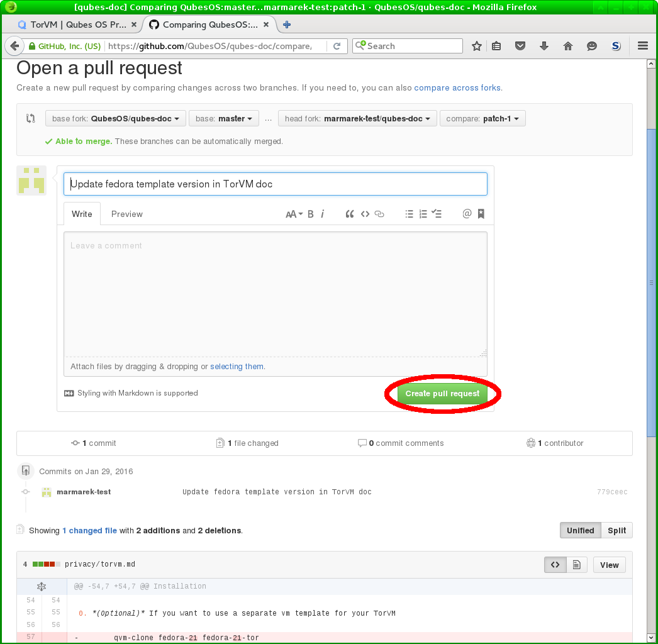Image resolution: width=658 pixels, height=644 pixels.
Task: Add a link using the link icon
Action: pos(379,214)
